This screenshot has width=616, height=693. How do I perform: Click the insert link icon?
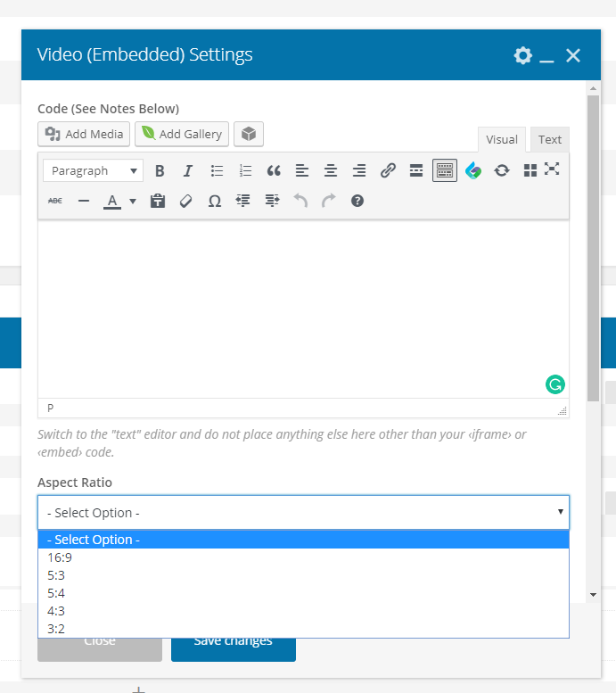[388, 170]
